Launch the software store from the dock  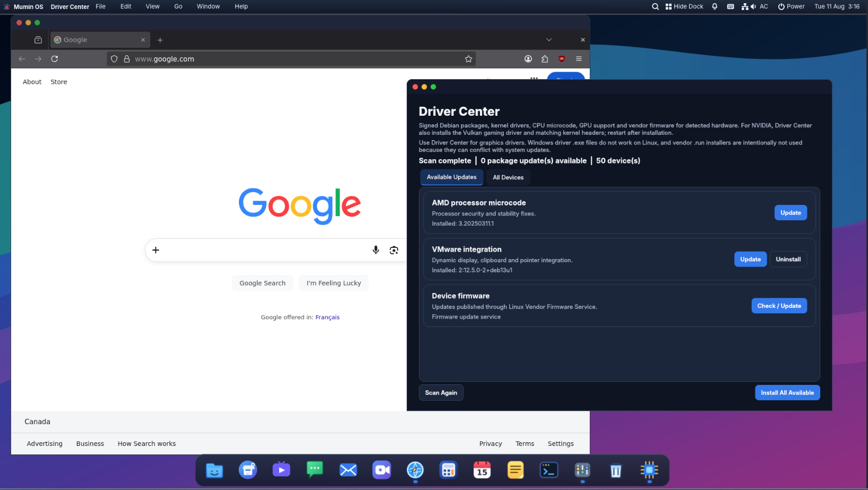click(x=248, y=470)
